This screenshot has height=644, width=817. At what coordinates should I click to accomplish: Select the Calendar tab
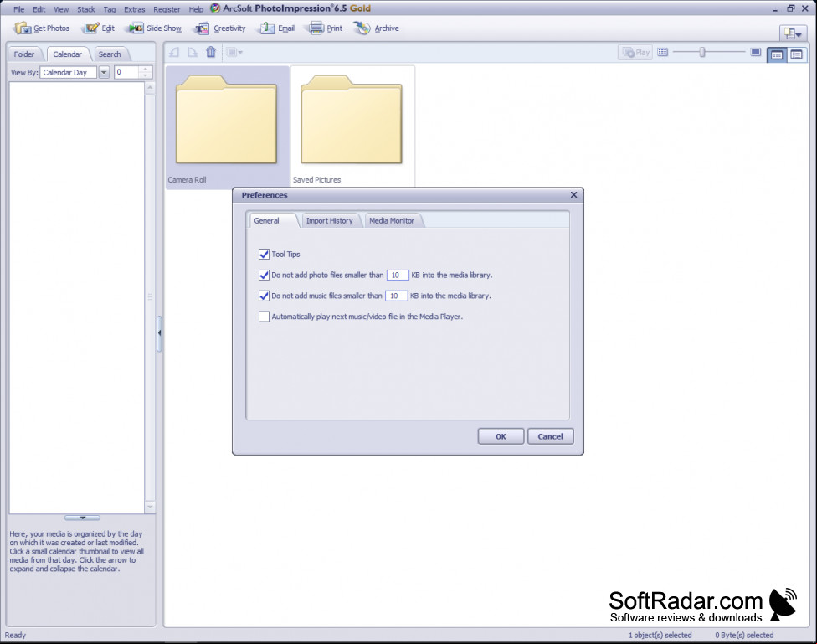tap(67, 54)
